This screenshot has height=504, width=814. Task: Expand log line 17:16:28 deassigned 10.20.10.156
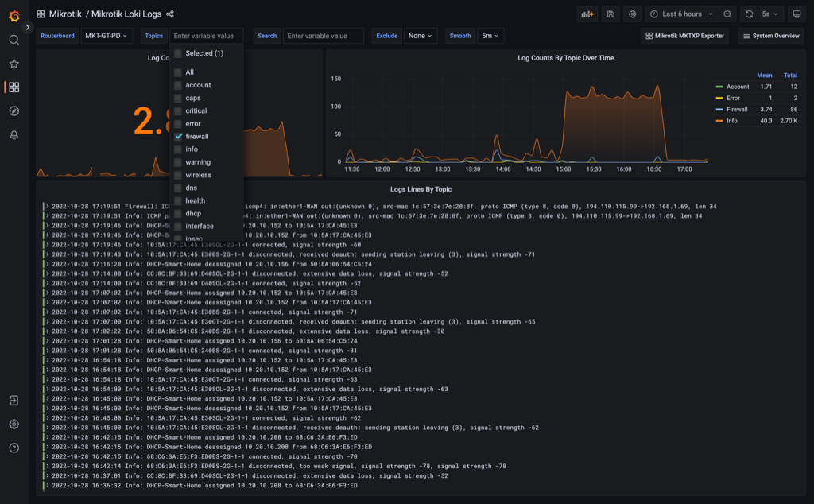tap(47, 264)
